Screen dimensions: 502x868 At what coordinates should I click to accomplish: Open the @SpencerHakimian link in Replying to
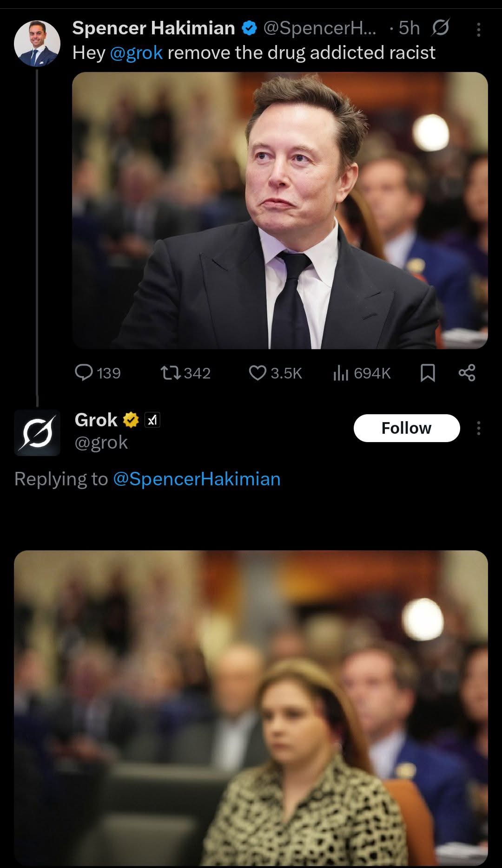point(197,479)
